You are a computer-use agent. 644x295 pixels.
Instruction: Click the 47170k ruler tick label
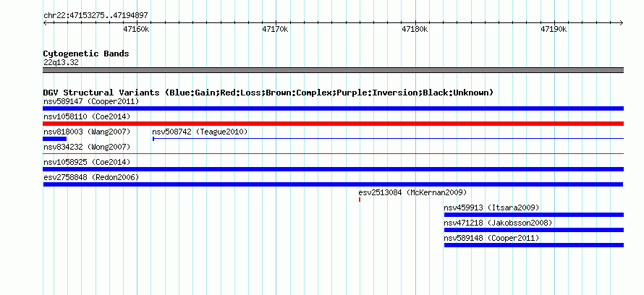click(x=275, y=29)
